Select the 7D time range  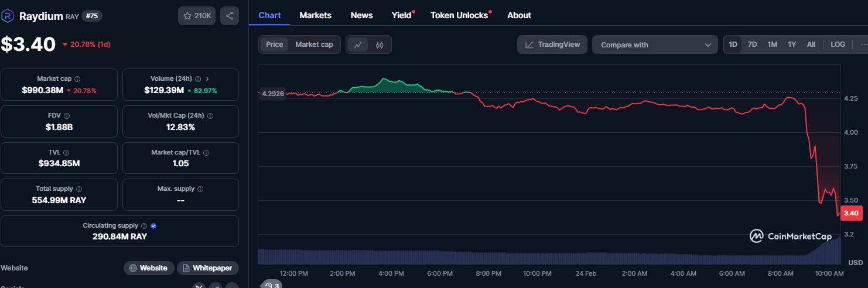(752, 44)
